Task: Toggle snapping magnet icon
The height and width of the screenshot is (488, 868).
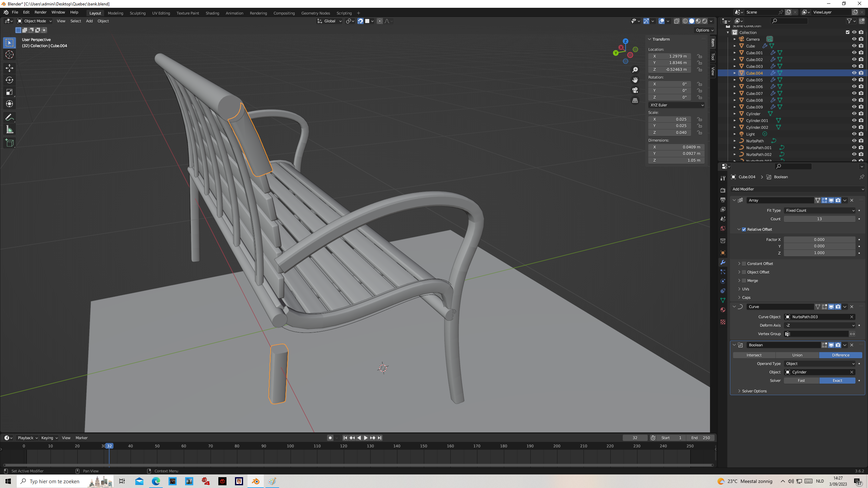Action: pyautogui.click(x=360, y=21)
